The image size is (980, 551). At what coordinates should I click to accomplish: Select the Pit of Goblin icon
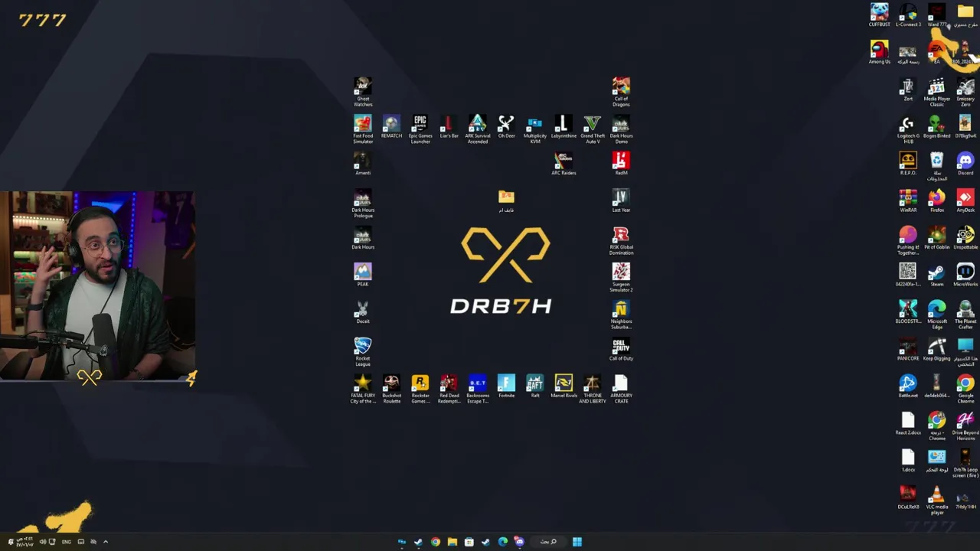936,238
